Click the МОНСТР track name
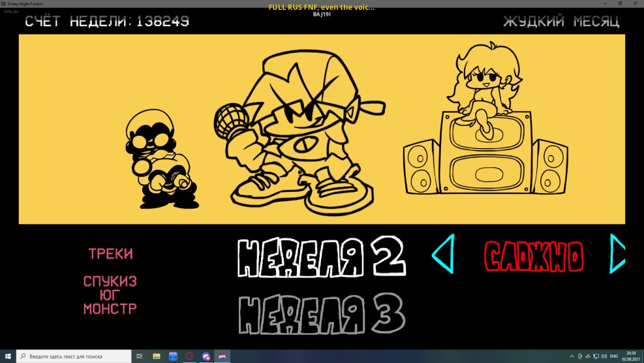644x363 pixels. (x=110, y=309)
